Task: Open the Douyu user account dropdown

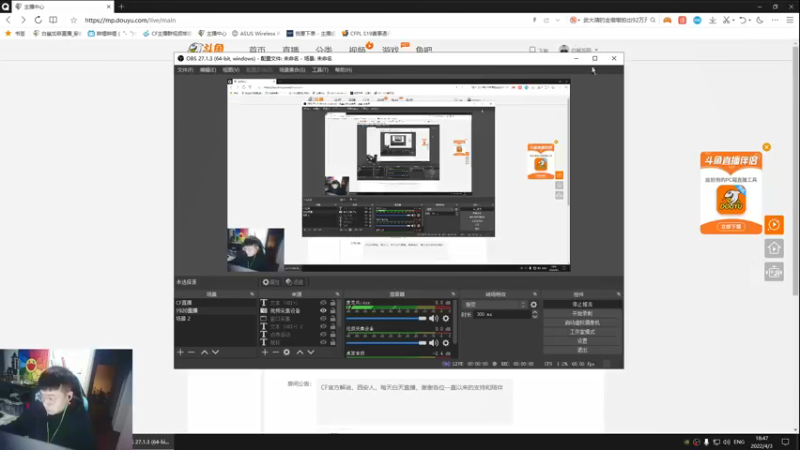Action: [x=579, y=50]
